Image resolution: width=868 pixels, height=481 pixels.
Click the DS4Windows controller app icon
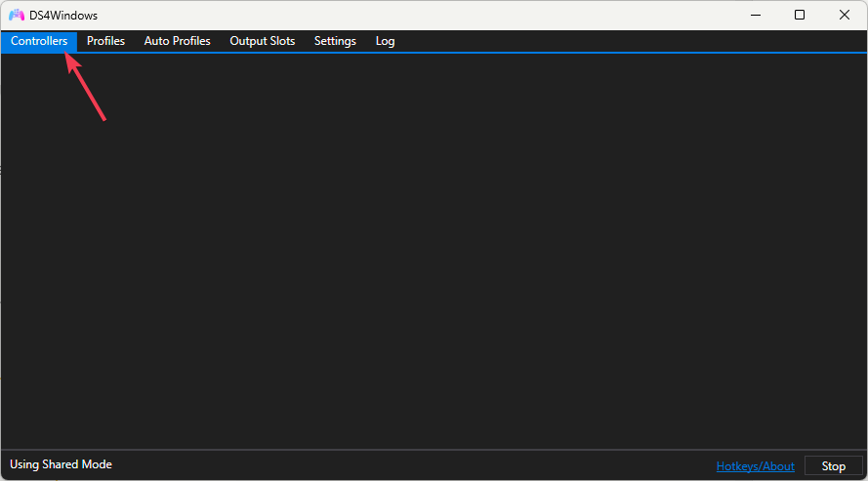pyautogui.click(x=17, y=15)
